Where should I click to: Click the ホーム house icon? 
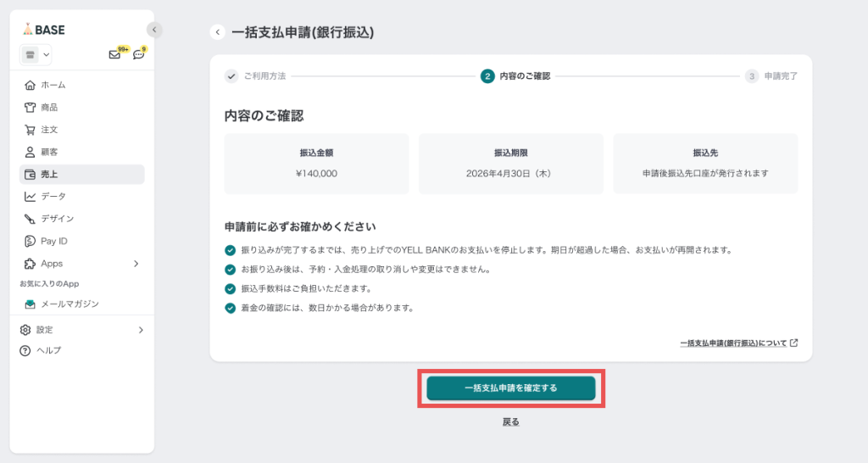click(x=31, y=85)
